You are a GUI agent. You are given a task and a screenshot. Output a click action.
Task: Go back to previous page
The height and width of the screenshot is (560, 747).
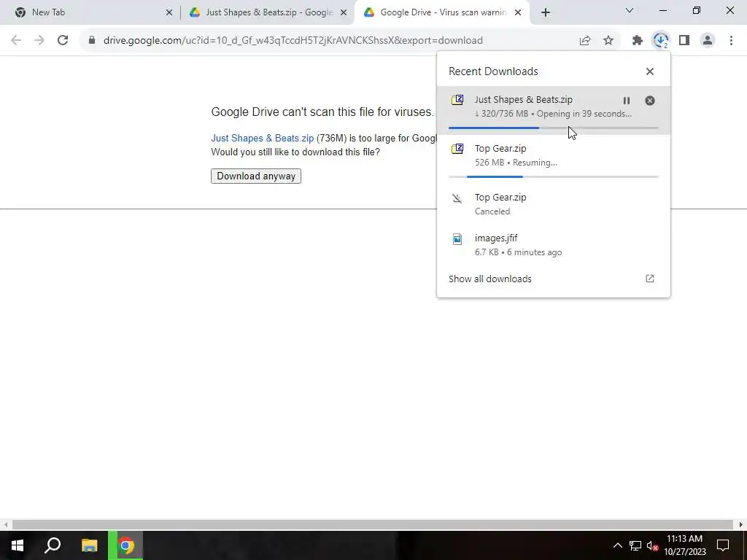tap(16, 41)
